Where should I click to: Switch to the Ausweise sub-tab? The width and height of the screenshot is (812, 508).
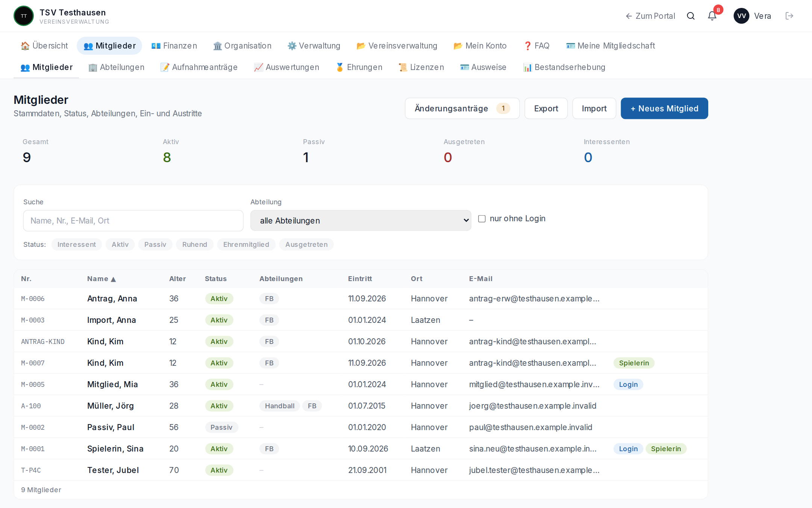point(483,67)
